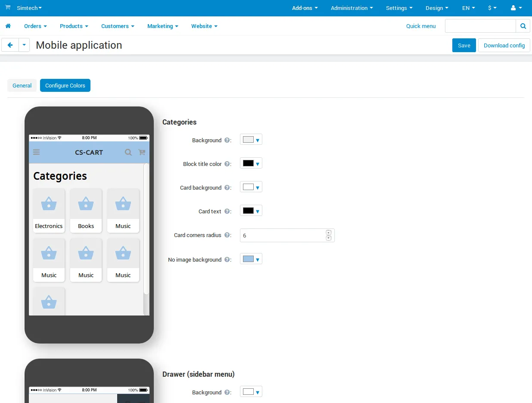Open the $ currency dropdown

[492, 8]
